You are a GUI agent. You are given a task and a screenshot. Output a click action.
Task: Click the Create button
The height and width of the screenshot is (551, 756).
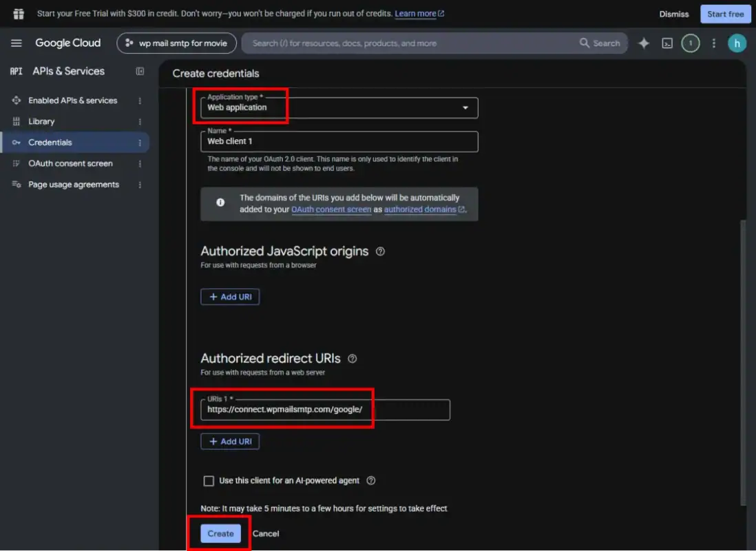[x=220, y=534]
